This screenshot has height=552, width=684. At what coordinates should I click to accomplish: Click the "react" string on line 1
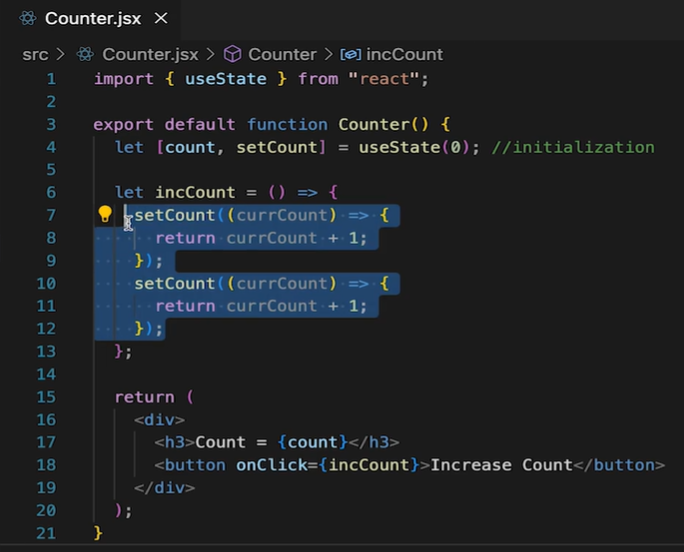[x=384, y=79]
